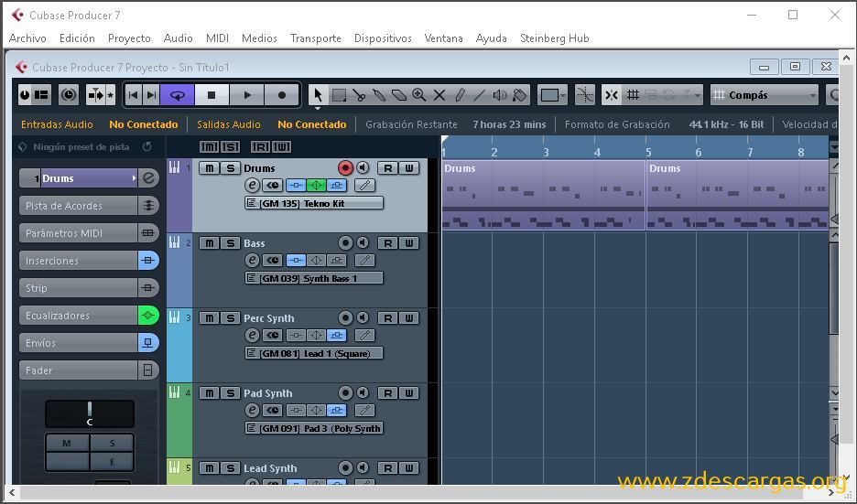
Task: Select the Play speaker tool
Action: pyautogui.click(x=500, y=95)
